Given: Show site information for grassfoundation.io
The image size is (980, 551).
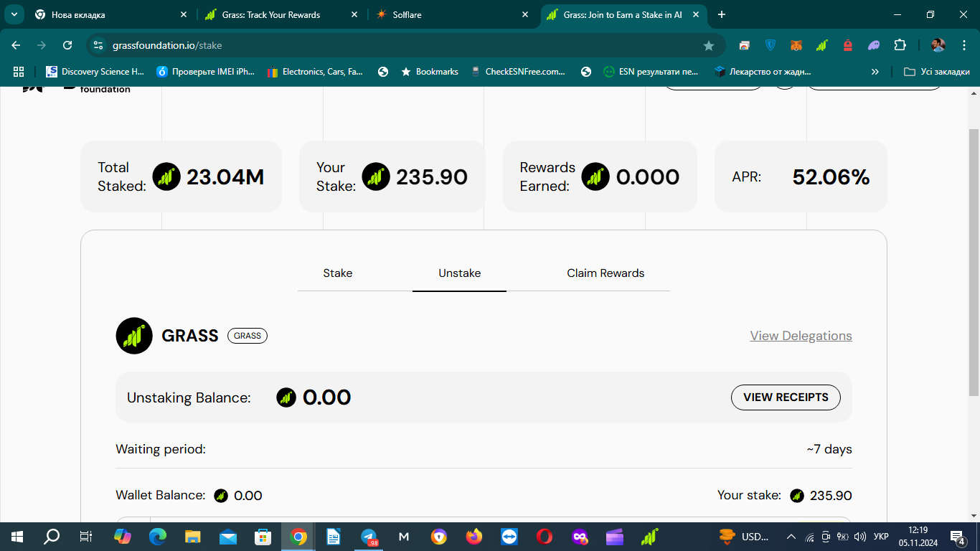Looking at the screenshot, I should (99, 45).
